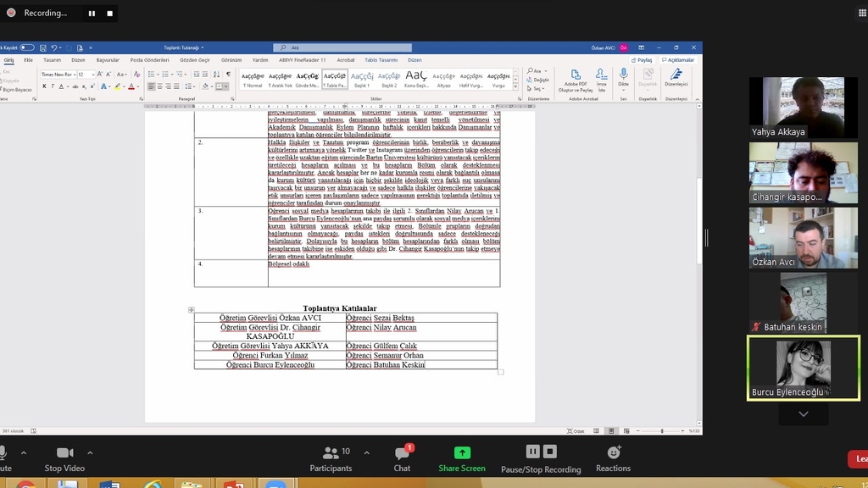
Task: Click the Paylaş share button in Word
Action: (643, 60)
